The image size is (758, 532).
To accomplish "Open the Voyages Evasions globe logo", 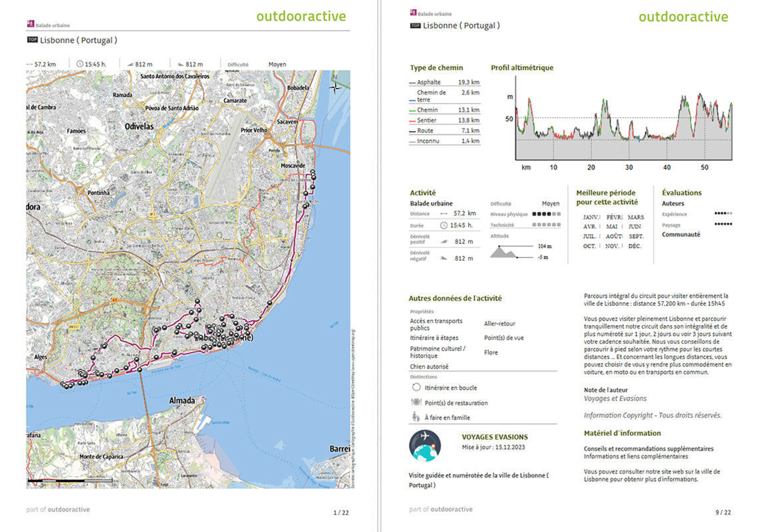I will click(x=425, y=446).
